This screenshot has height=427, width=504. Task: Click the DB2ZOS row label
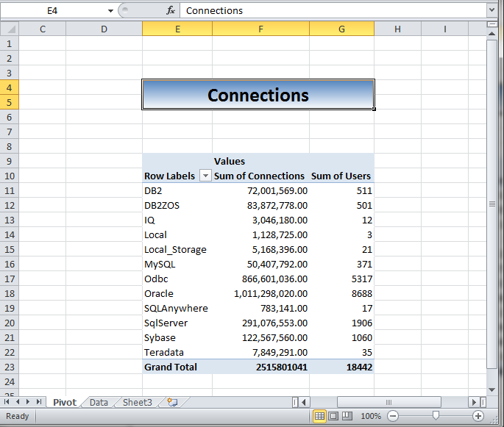click(162, 206)
